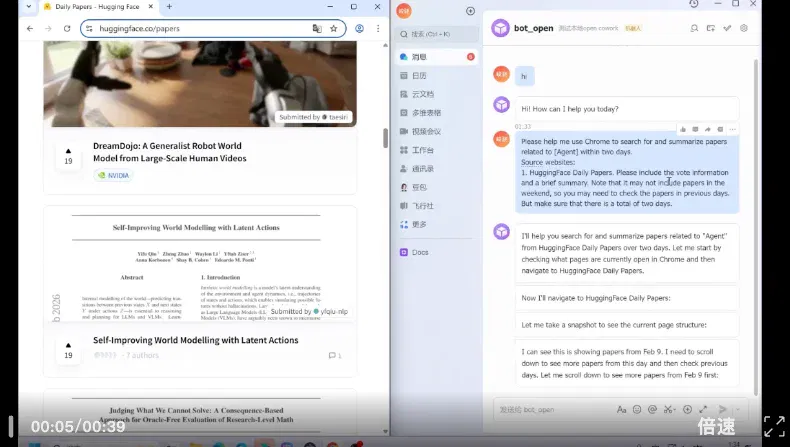Open the 消息 messages section
The height and width of the screenshot is (447, 790).
(x=436, y=57)
